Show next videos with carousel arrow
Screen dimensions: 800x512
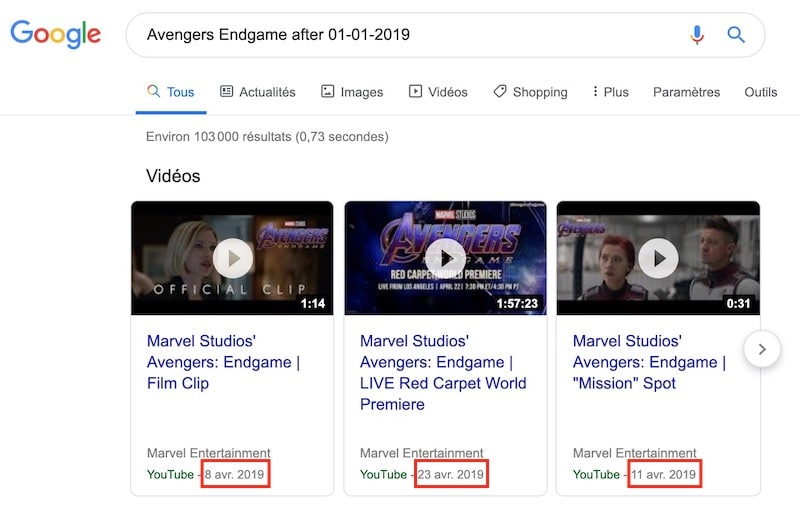(762, 349)
